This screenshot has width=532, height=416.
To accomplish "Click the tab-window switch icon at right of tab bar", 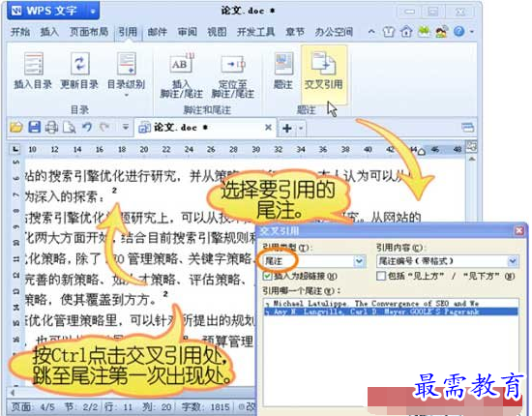I will pos(468,128).
